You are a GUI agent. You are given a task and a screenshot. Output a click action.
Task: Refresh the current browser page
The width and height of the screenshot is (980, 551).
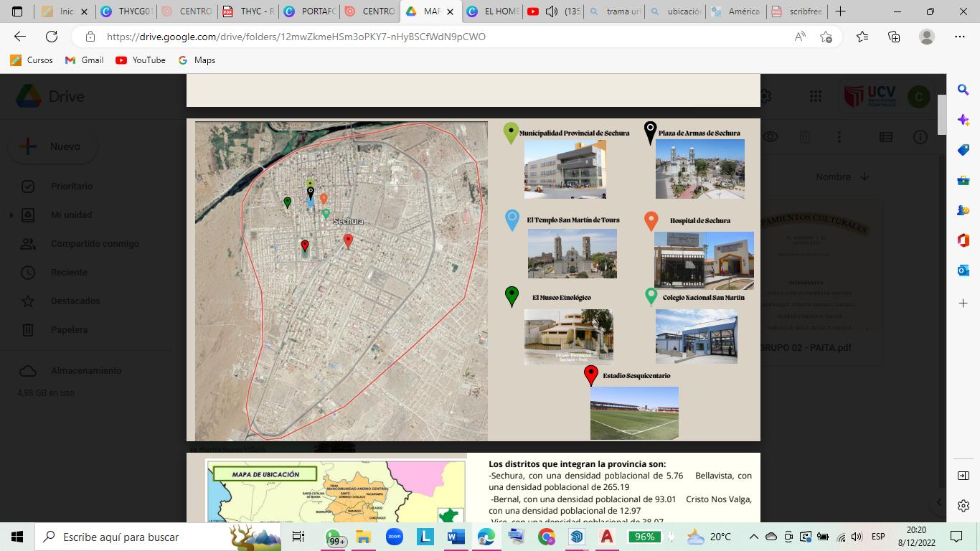click(x=52, y=37)
